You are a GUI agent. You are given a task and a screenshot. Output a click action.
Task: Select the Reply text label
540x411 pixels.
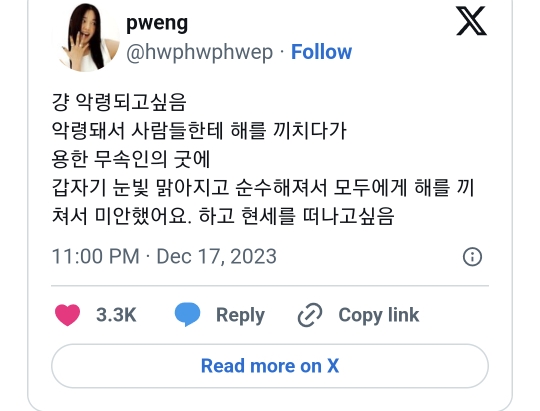coord(240,315)
